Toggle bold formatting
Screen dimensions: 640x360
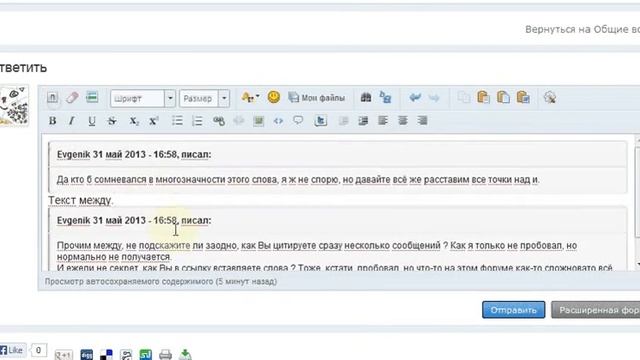(52, 121)
